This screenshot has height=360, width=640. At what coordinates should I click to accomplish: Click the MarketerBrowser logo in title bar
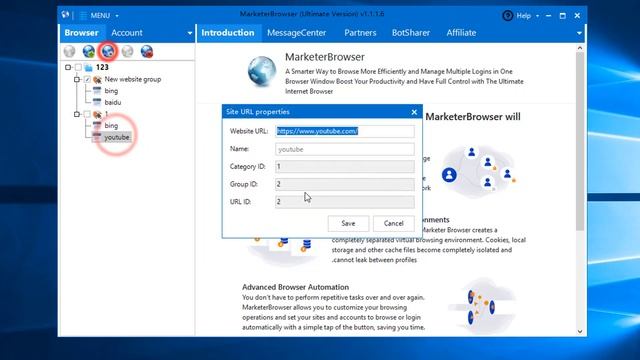(65, 15)
